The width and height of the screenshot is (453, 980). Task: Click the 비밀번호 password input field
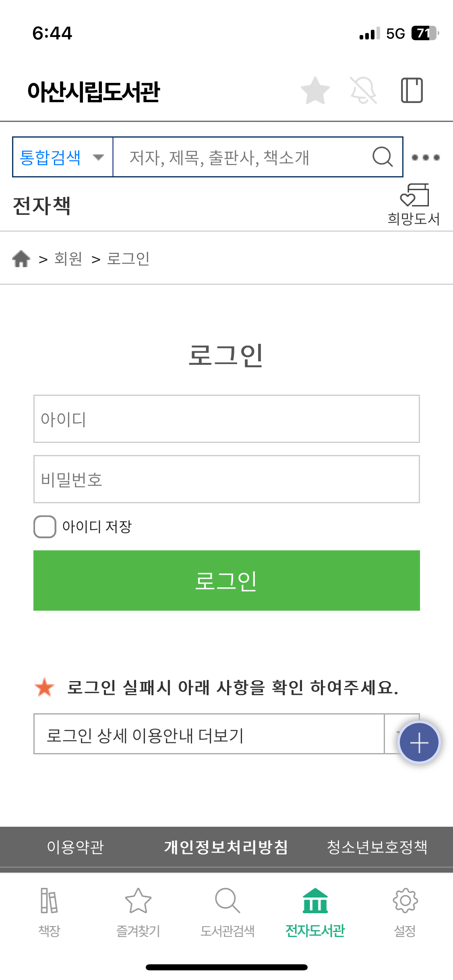coord(226,479)
